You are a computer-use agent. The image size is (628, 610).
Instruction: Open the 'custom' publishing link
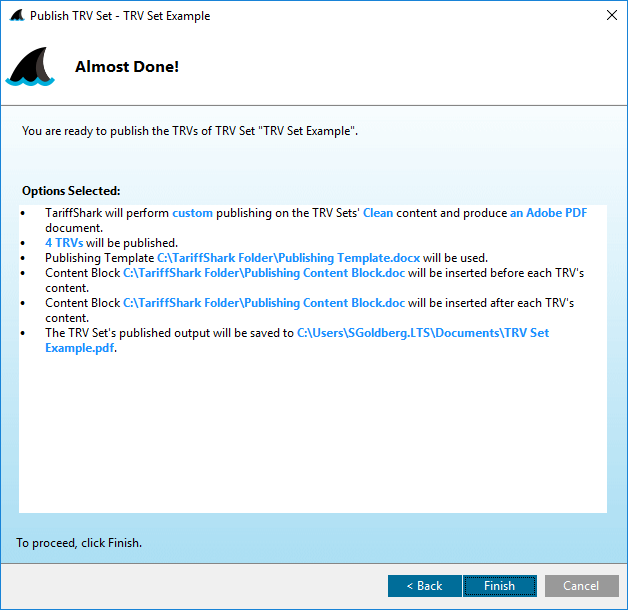coord(192,213)
